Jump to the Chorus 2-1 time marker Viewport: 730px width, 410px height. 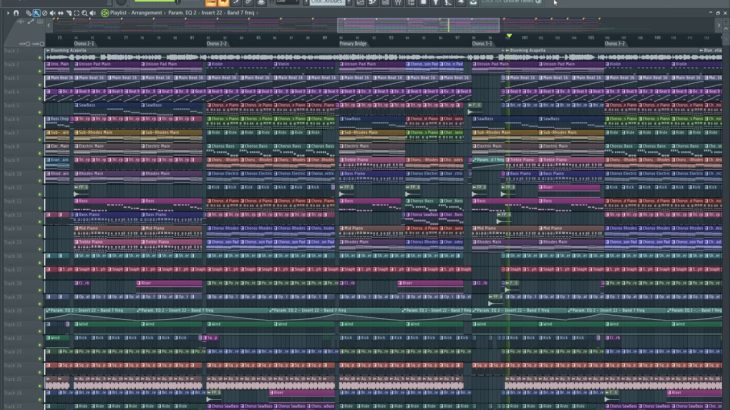click(84, 44)
